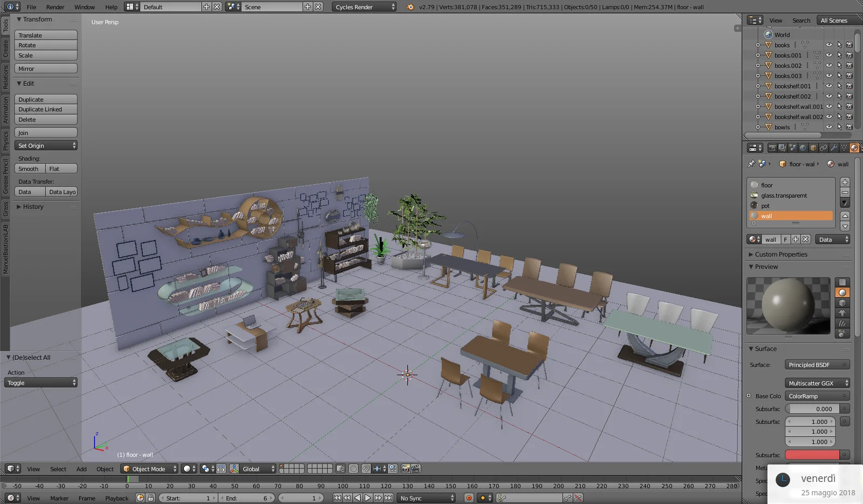
Task: Open the No Sync playback dropdown
Action: tap(426, 498)
